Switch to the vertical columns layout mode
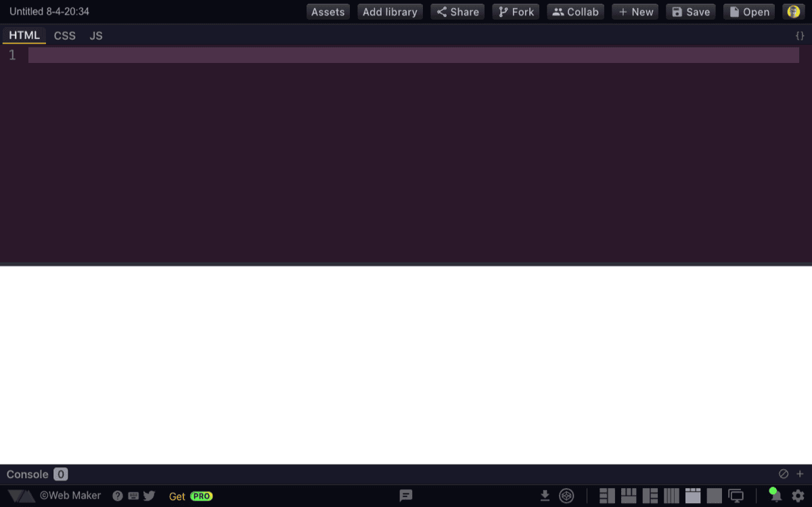 (x=671, y=495)
